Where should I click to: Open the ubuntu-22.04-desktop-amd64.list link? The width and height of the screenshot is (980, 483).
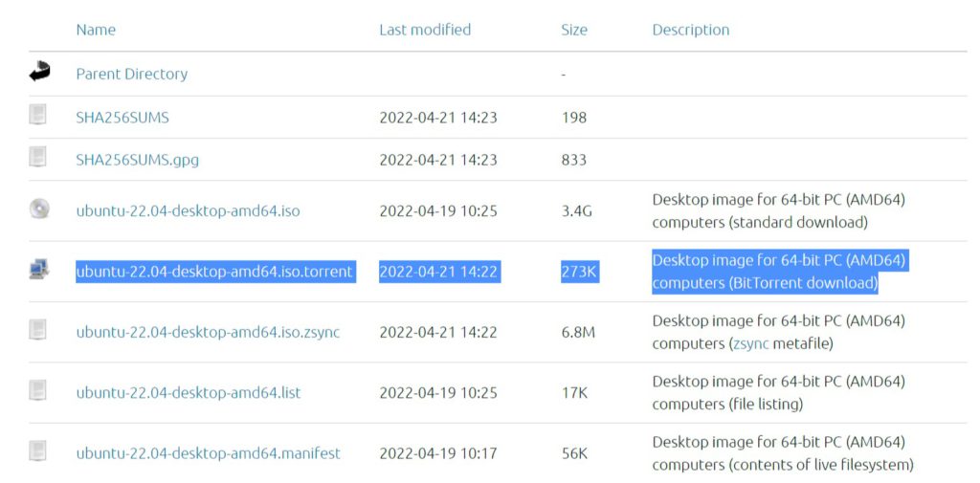tap(189, 392)
